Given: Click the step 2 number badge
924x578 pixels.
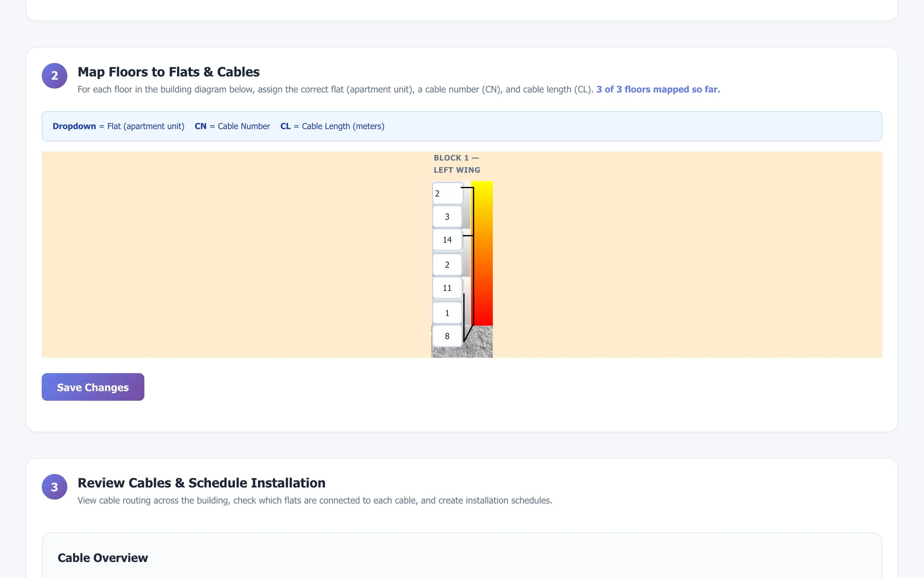Looking at the screenshot, I should point(55,76).
